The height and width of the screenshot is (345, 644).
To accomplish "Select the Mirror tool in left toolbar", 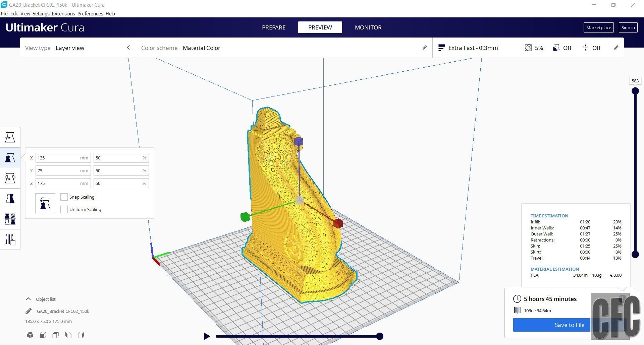I will tap(10, 199).
